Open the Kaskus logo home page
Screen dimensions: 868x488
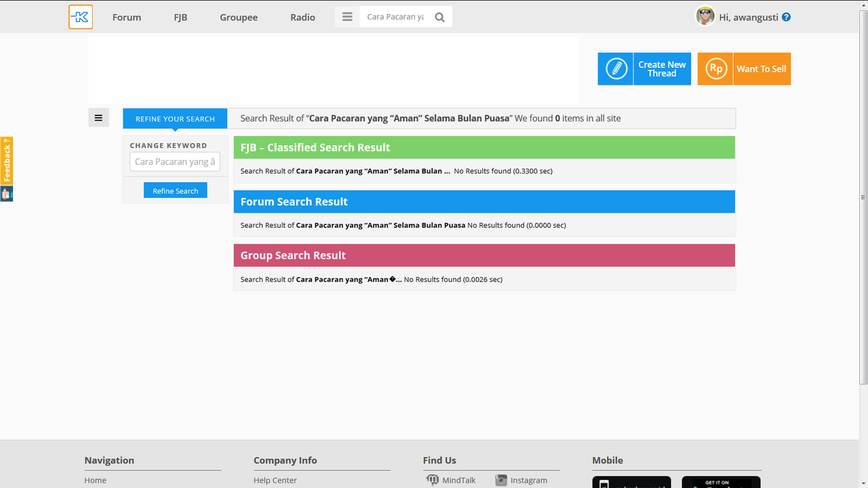[81, 17]
